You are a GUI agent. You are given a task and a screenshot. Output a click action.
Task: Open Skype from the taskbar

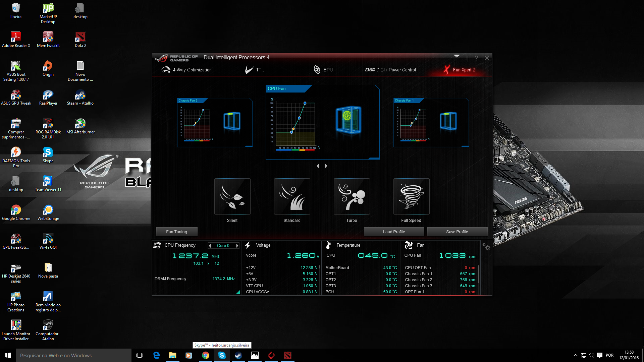pos(222,355)
